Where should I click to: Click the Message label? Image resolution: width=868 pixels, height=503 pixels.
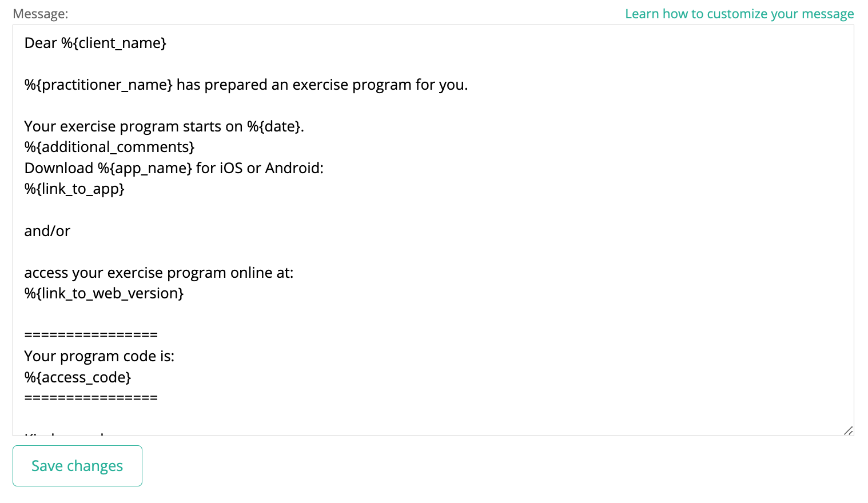[39, 13]
